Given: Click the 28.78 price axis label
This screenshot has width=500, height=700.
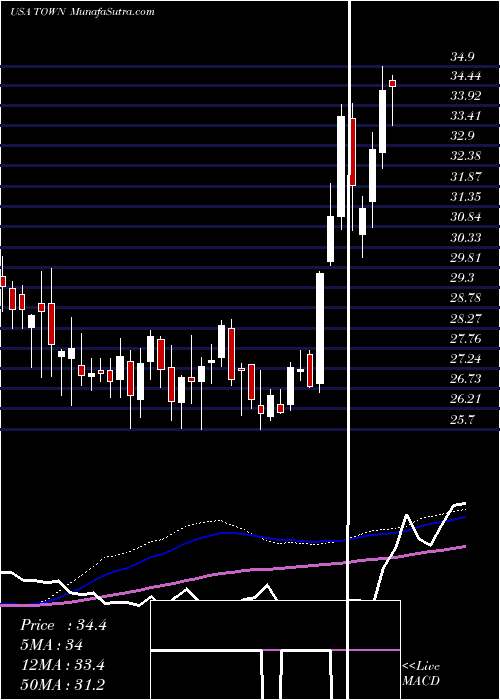Looking at the screenshot, I should 466,298.
